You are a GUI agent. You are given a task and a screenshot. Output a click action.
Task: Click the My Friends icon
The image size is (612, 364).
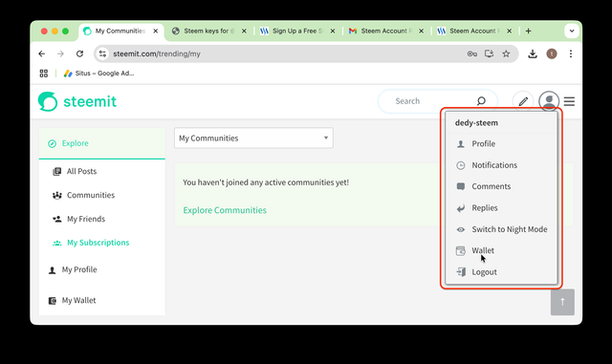tap(57, 219)
